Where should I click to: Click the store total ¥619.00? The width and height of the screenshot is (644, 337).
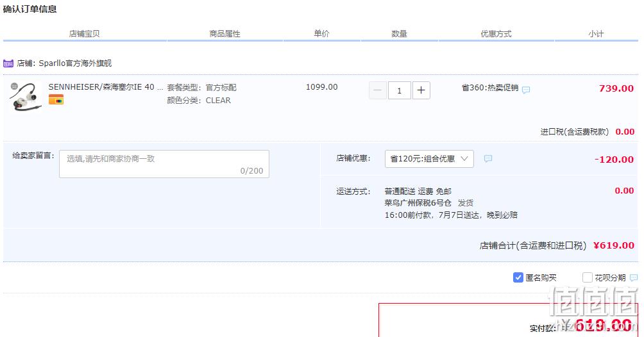(614, 245)
